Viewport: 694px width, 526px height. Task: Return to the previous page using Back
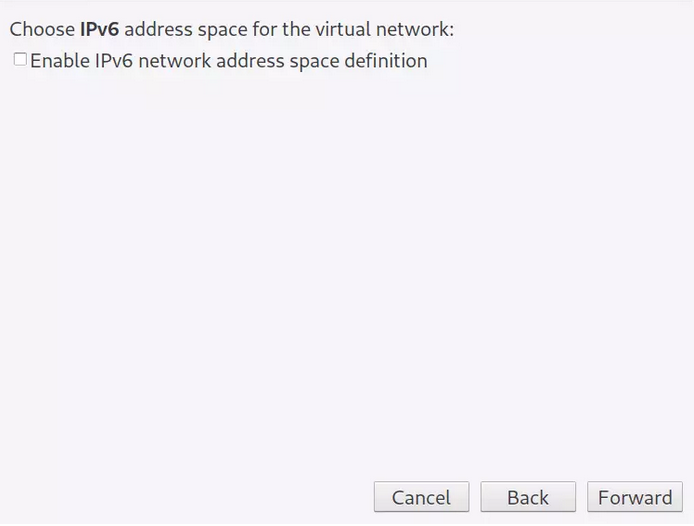click(x=527, y=497)
